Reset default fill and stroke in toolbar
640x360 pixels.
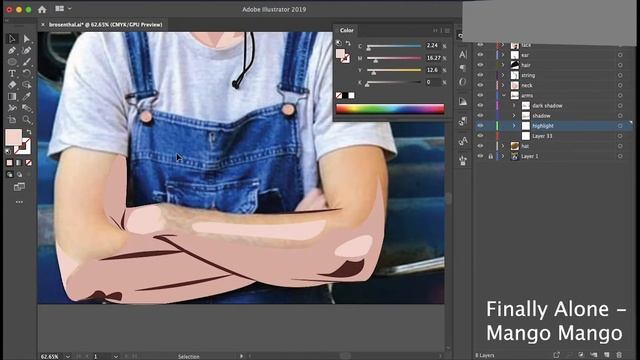pyautogui.click(x=8, y=151)
